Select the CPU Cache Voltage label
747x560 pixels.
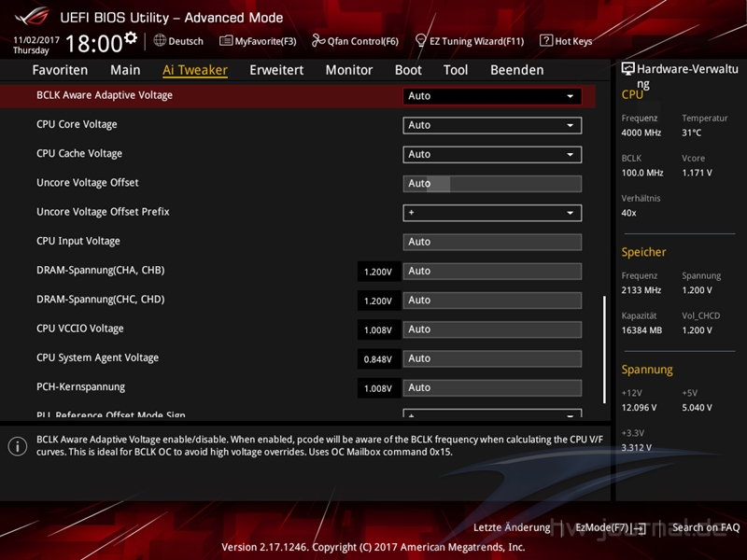79,153
